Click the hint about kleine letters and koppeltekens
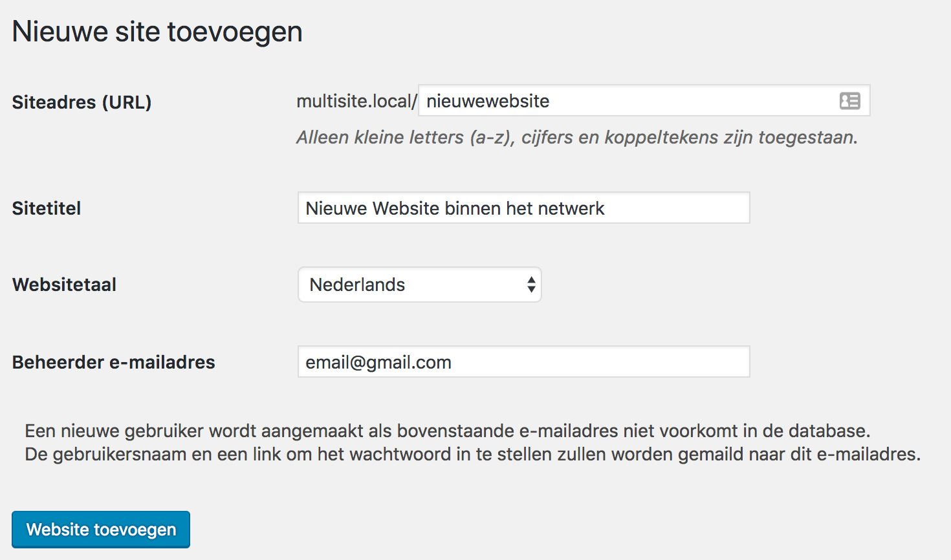 (577, 137)
